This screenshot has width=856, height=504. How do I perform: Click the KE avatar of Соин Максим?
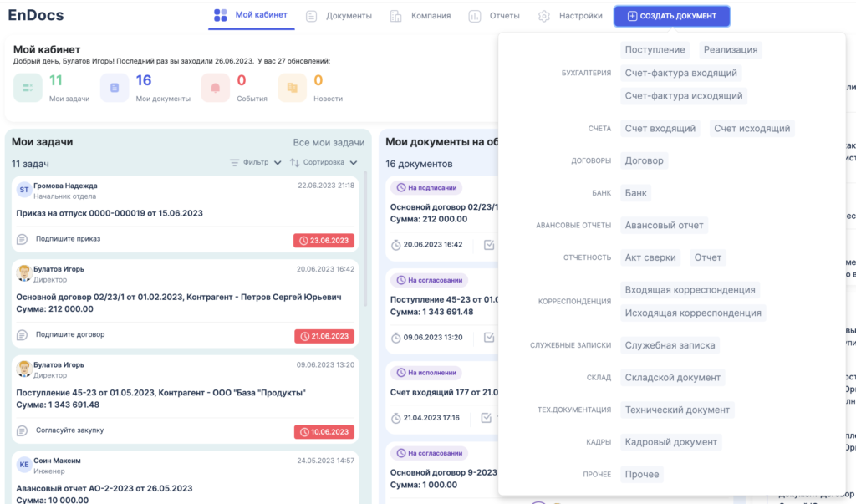coord(23,465)
